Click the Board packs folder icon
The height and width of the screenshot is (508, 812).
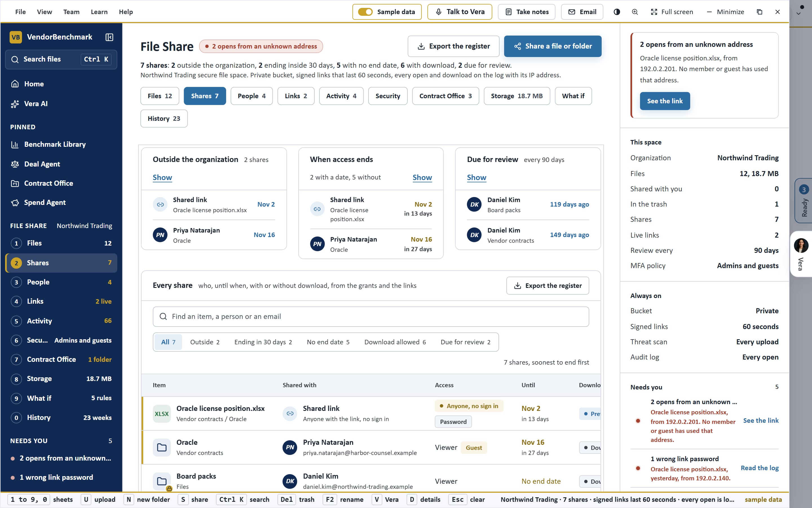(162, 481)
